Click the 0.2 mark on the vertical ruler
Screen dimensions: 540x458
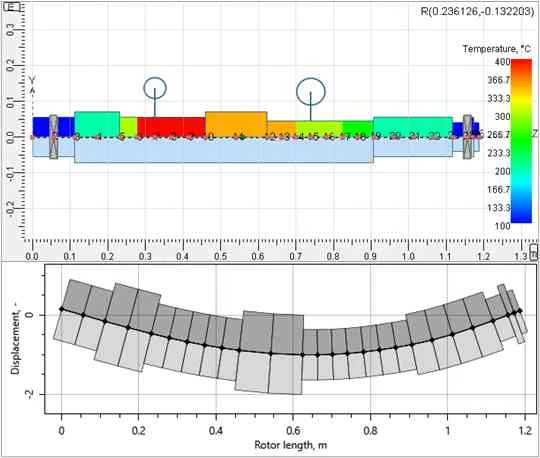(11, 65)
